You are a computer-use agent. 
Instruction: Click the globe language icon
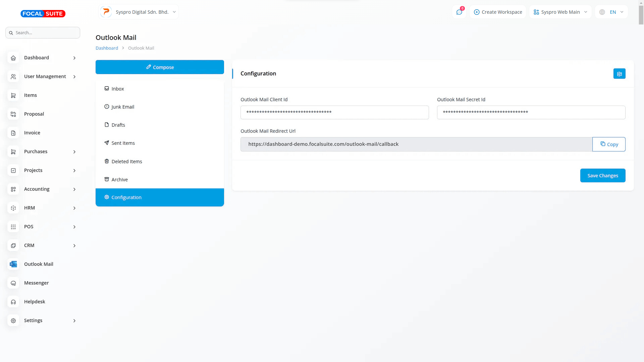602,12
